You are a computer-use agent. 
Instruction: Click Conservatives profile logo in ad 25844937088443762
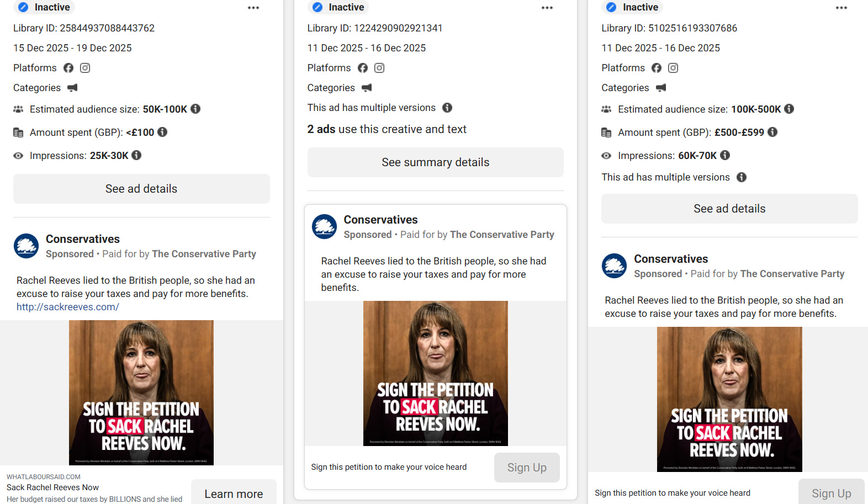[27, 246]
